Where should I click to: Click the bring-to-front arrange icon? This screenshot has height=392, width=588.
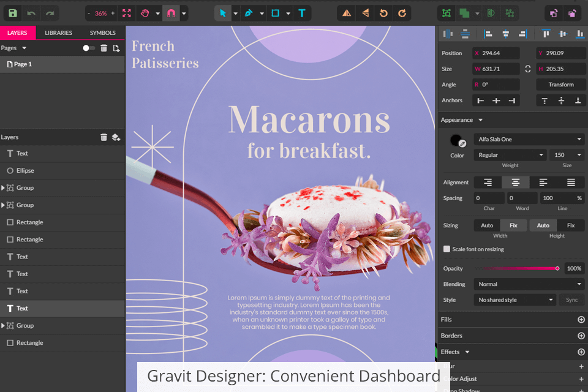[554, 13]
